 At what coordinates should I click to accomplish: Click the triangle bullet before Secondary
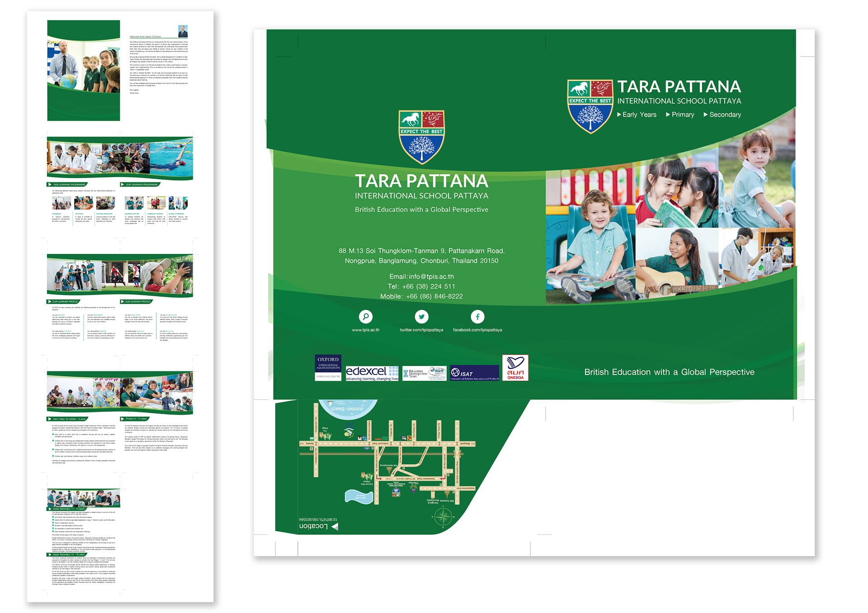click(705, 115)
